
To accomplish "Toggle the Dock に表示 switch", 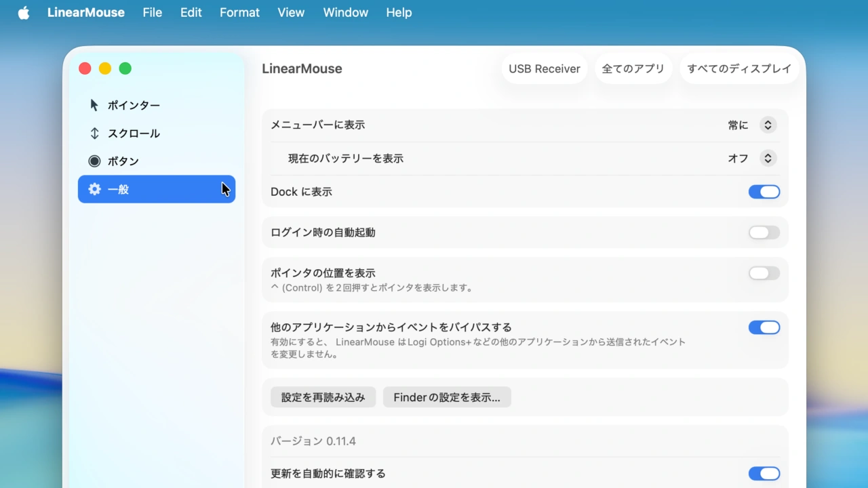I will (764, 192).
